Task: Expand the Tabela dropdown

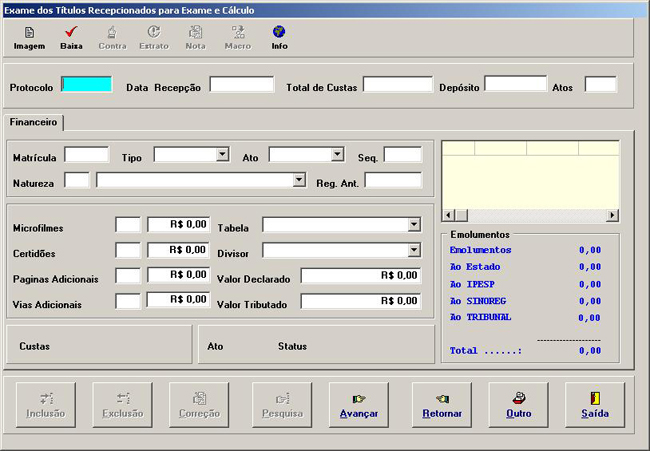Action: click(414, 225)
